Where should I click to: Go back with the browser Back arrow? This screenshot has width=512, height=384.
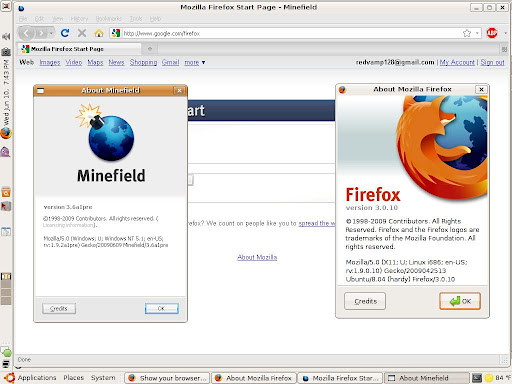(x=27, y=33)
